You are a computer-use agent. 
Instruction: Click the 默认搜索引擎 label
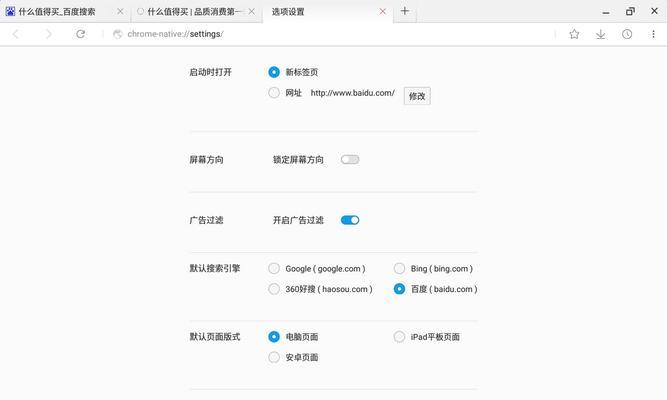(x=215, y=269)
